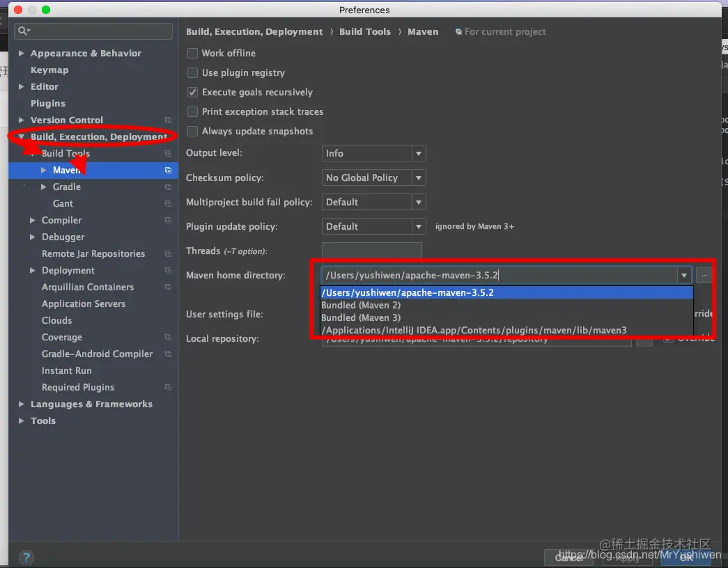This screenshot has height=568, width=728.
Task: Select Gant in Build Tools
Action: pyautogui.click(x=63, y=204)
